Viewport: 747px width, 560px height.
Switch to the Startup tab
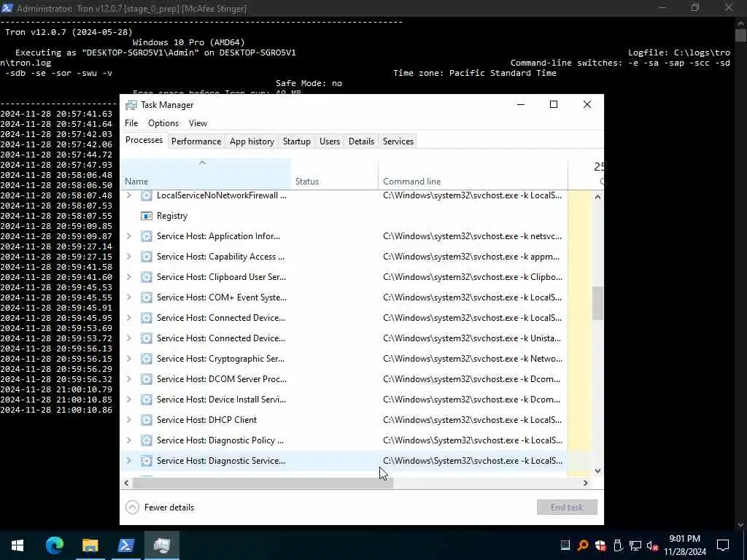pyautogui.click(x=297, y=141)
